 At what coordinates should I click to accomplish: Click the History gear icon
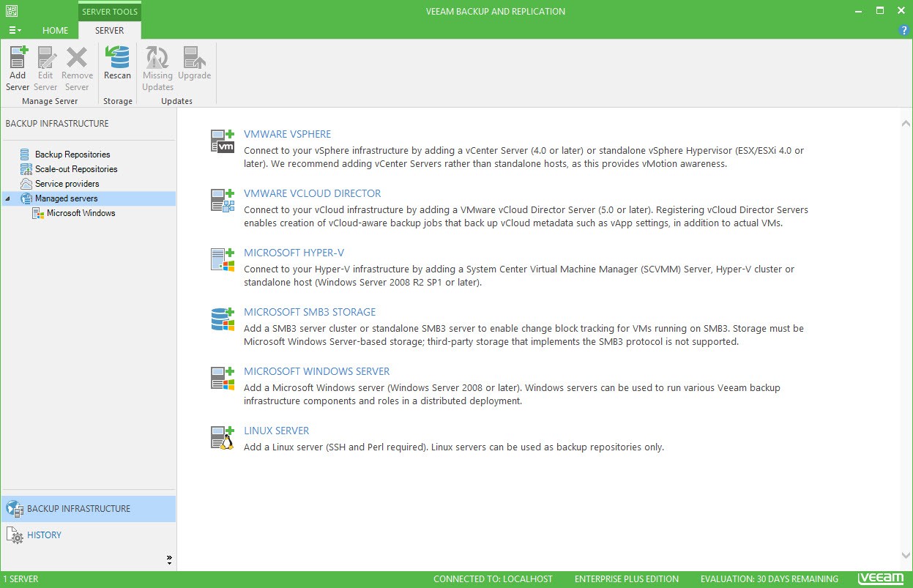pos(15,535)
